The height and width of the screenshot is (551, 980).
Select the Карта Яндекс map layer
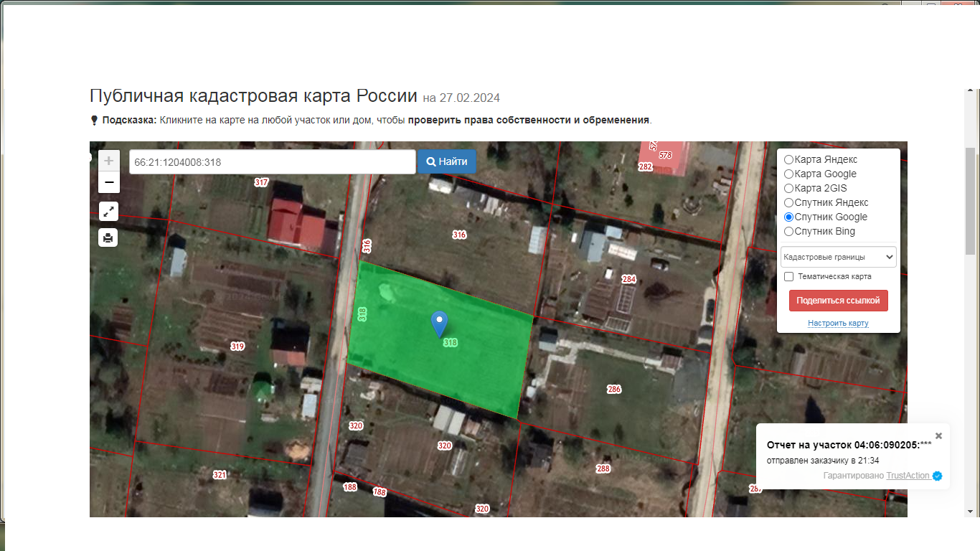pyautogui.click(x=788, y=160)
